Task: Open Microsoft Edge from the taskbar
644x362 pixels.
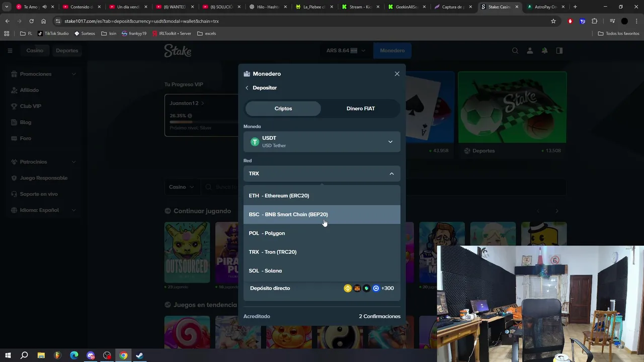Action: [x=74, y=355]
